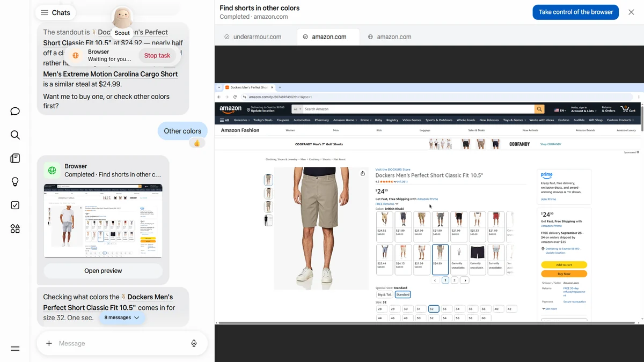Select the first color swatch priced $24.92
The height and width of the screenshot is (362, 644).
(384, 226)
